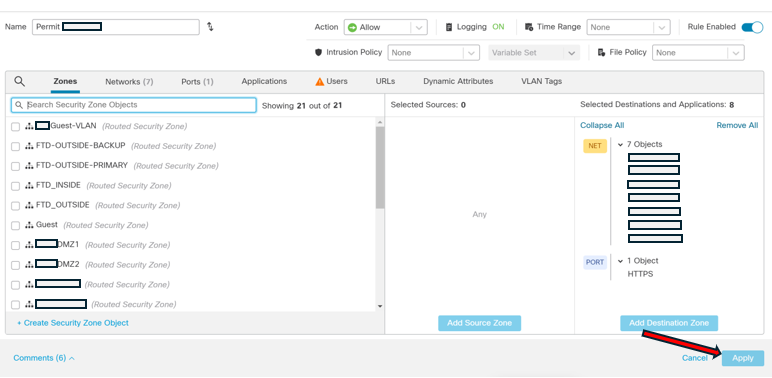Expand the Comments (6) section
The width and height of the screenshot is (772, 378).
click(44, 358)
